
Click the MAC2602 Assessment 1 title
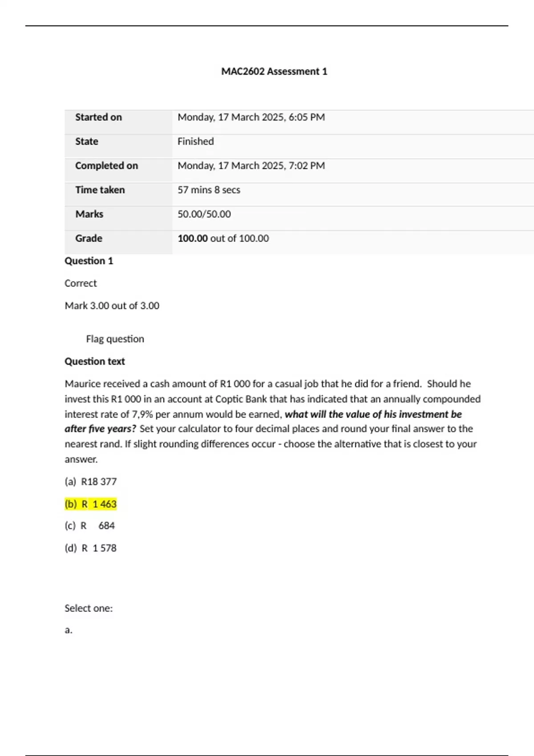[274, 71]
